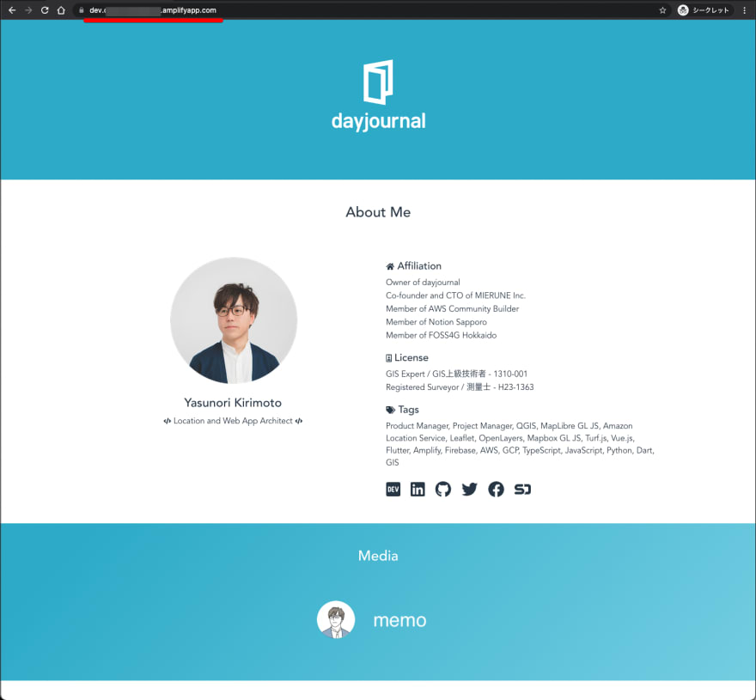Open the LinkedIn profile icon

[x=418, y=490]
